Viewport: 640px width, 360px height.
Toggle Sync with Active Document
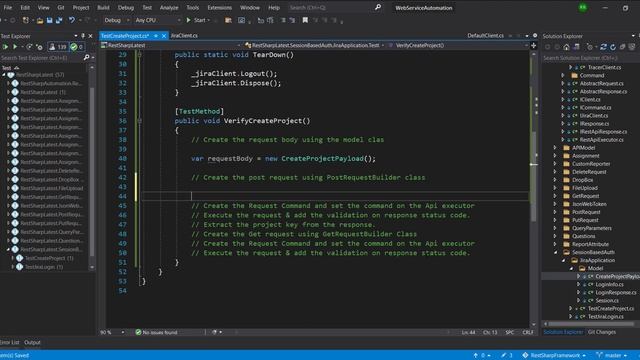click(603, 47)
